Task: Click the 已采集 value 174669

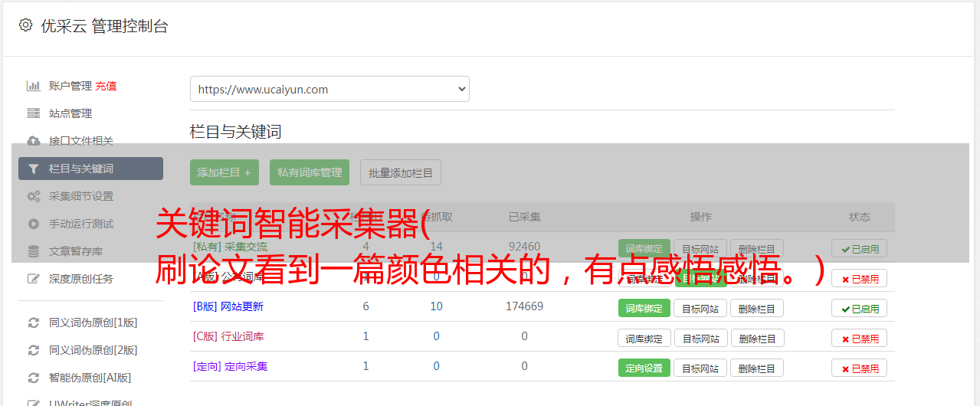Action: pyautogui.click(x=524, y=306)
